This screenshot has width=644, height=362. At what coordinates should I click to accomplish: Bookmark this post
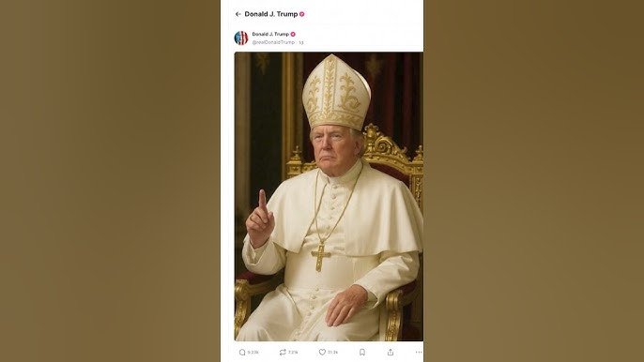coord(362,352)
